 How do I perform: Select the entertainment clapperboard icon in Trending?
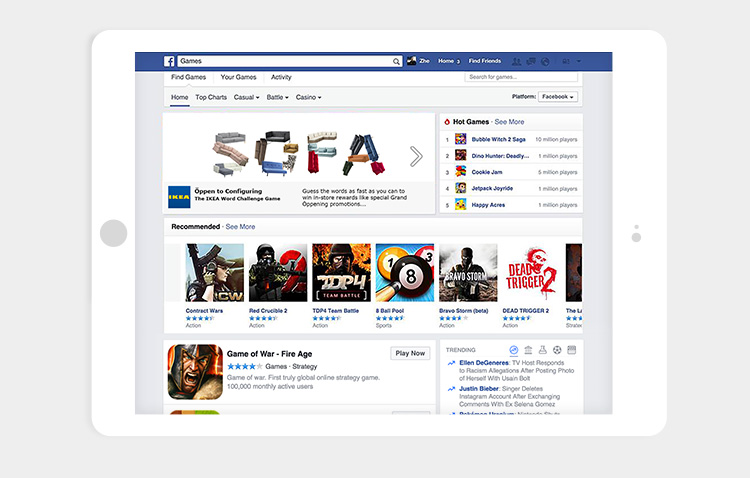coord(572,350)
